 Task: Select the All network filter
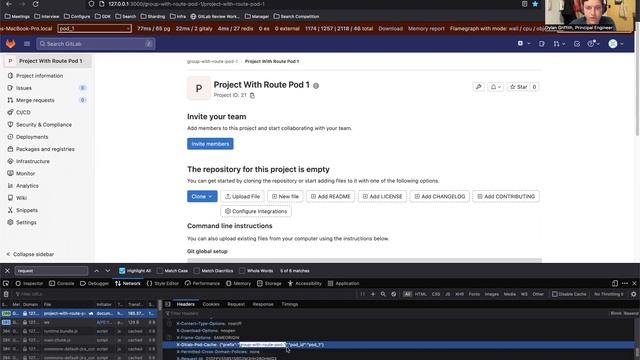coord(407,294)
